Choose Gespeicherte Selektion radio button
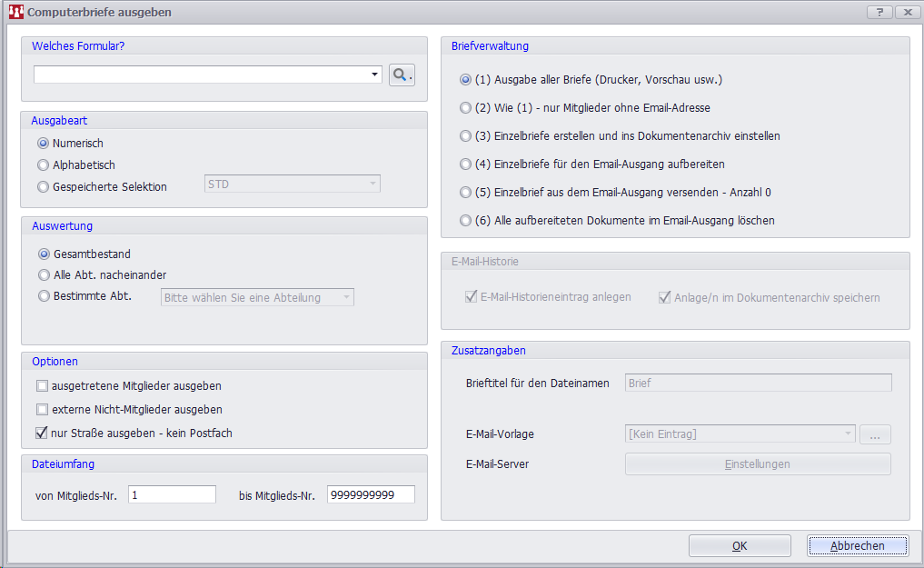Viewport: 924px width, 568px height. (43, 187)
